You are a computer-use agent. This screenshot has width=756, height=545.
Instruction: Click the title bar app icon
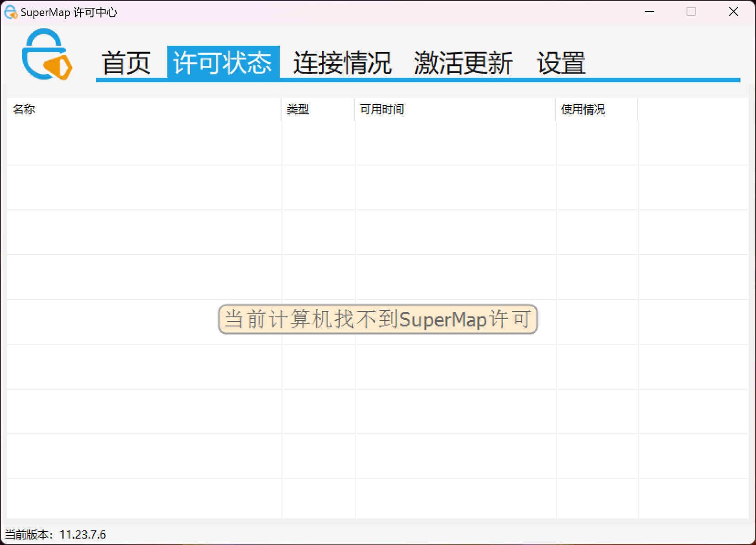pos(11,12)
